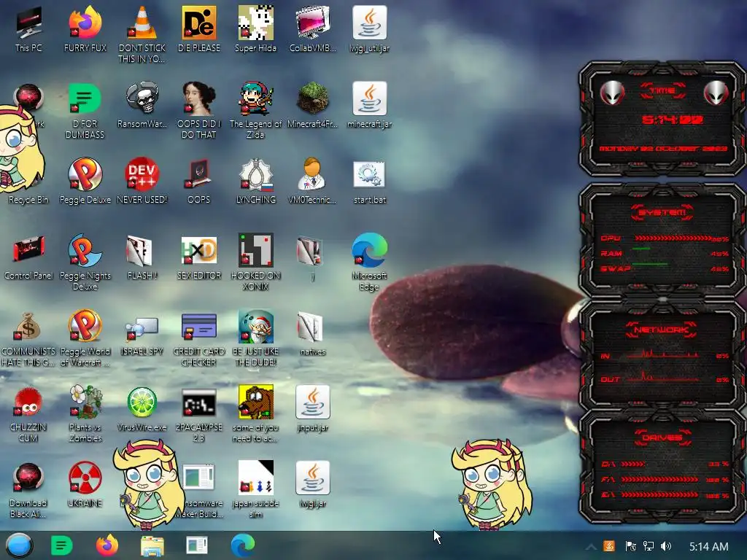This screenshot has height=560, width=747.
Task: Open Peggle World of Warcraft shortcut
Action: 85,338
